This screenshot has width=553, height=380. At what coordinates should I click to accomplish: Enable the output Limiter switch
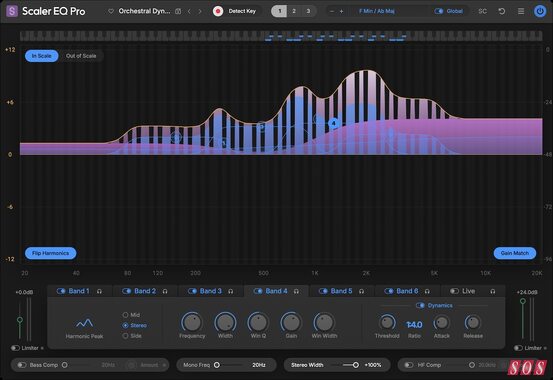click(518, 348)
